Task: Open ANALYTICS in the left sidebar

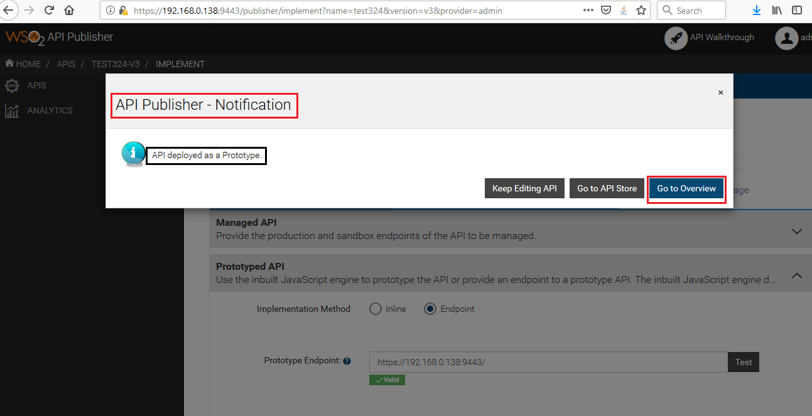Action: [50, 110]
